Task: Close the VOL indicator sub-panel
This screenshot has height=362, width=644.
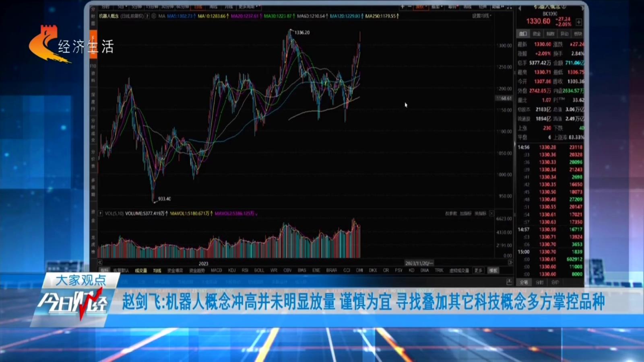Action: [x=491, y=213]
